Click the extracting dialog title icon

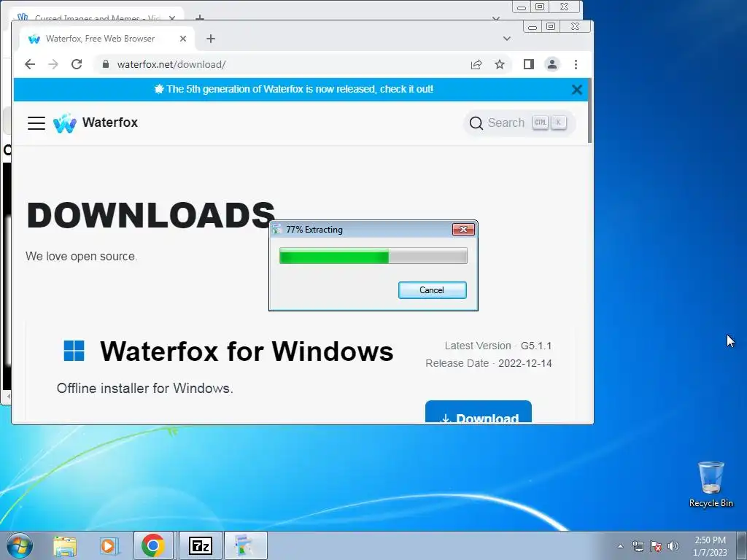pos(276,229)
